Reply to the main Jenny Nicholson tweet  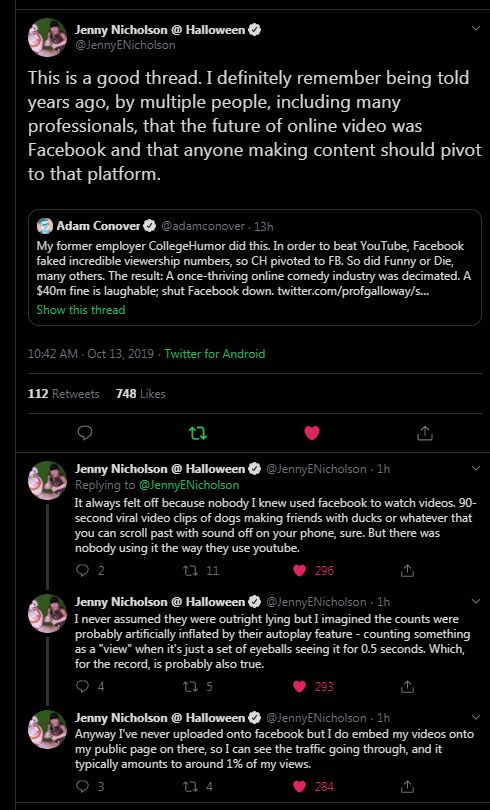pyautogui.click(x=85, y=432)
